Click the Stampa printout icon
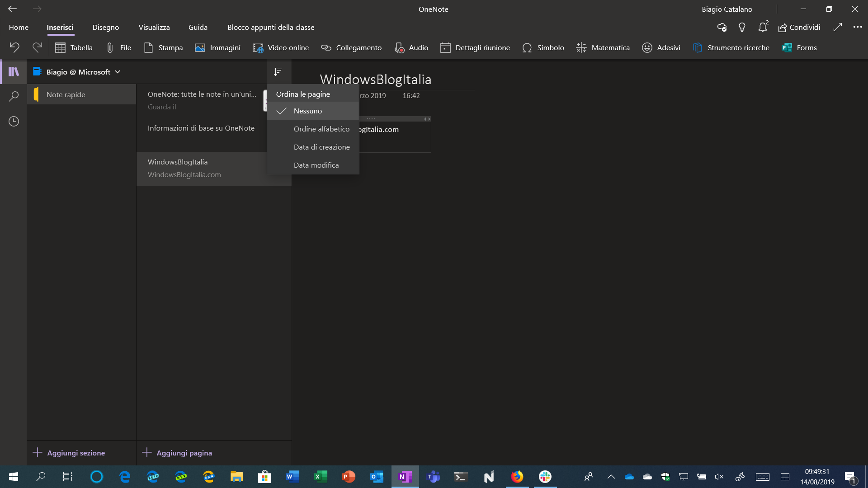Image resolution: width=868 pixels, height=488 pixels. point(163,47)
